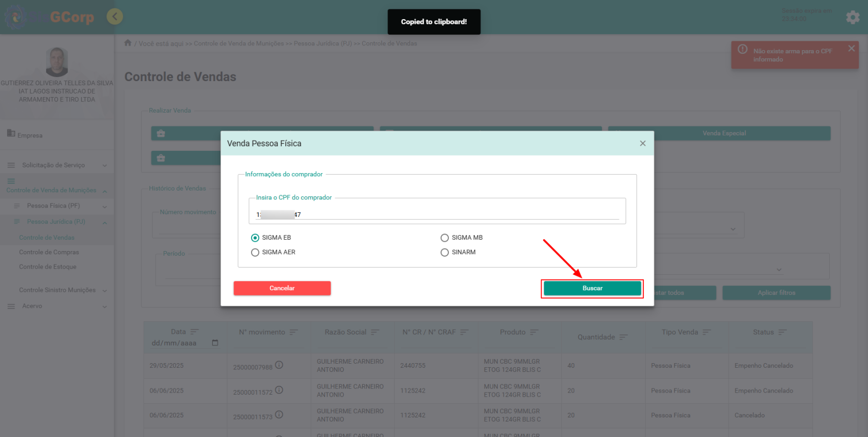Open info icon for movement 25000011572
Image resolution: width=868 pixels, height=437 pixels.
[x=279, y=390]
